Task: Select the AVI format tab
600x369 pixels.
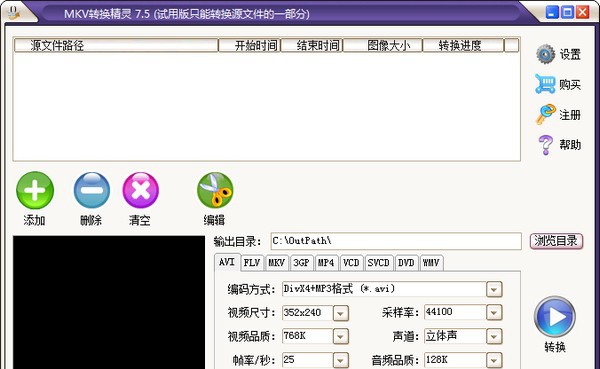Action: [x=227, y=262]
